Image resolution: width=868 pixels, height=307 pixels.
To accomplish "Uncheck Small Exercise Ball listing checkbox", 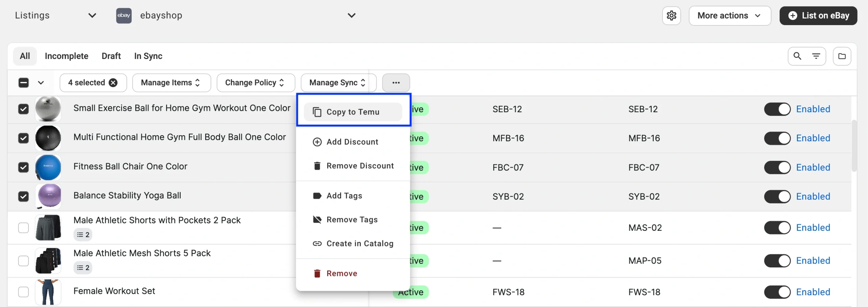I will click(23, 109).
